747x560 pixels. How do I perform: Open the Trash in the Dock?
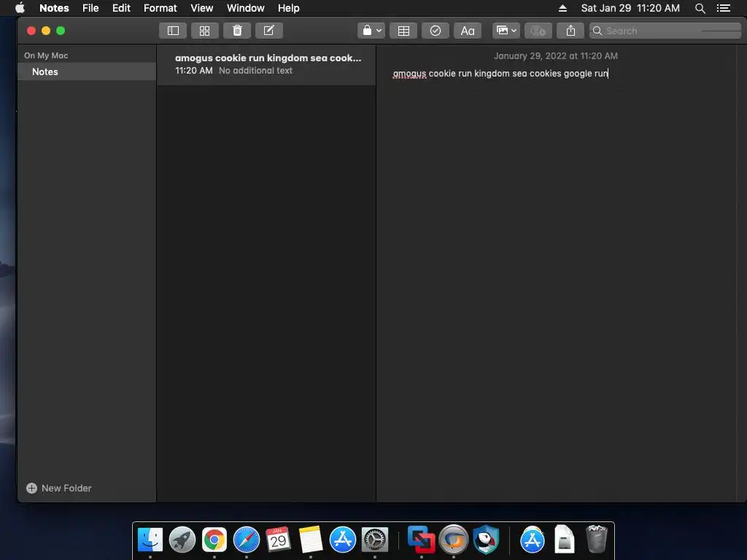pos(597,539)
